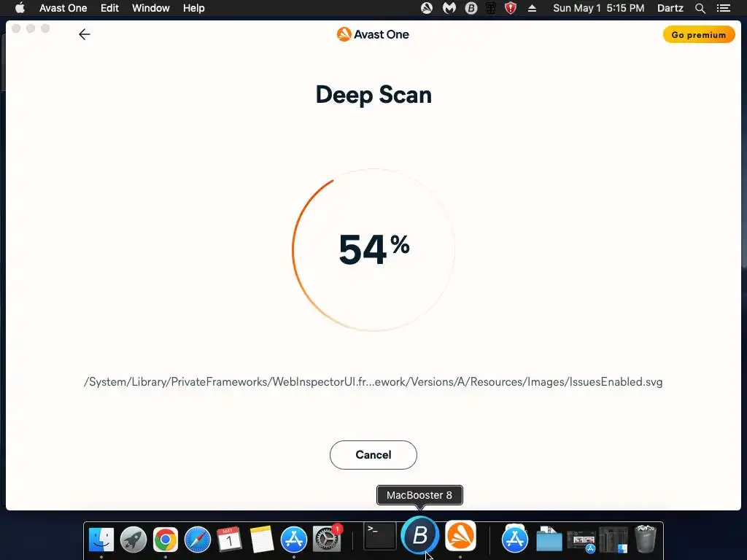This screenshot has width=747, height=560.
Task: Open Finder from the Dock
Action: (x=101, y=539)
